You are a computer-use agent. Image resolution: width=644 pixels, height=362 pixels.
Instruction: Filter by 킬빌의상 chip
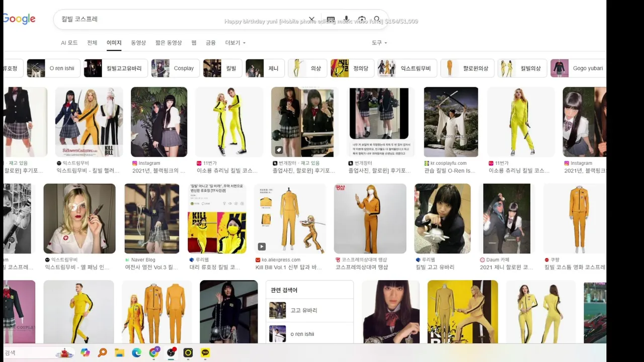tap(522, 68)
